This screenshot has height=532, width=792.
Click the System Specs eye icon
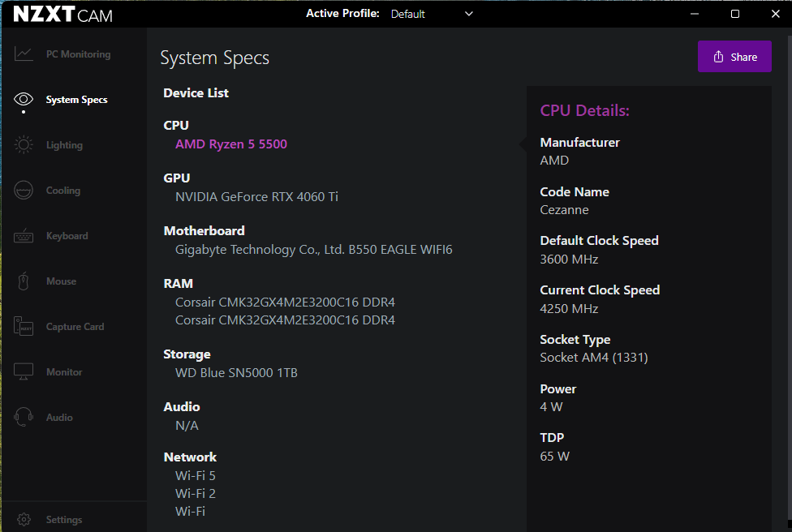24,99
